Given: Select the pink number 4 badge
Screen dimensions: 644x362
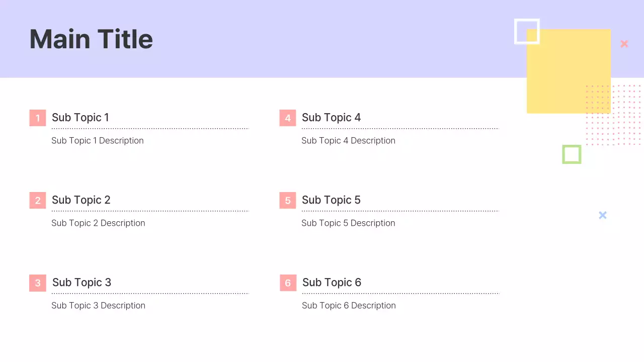Looking at the screenshot, I should 288,118.
